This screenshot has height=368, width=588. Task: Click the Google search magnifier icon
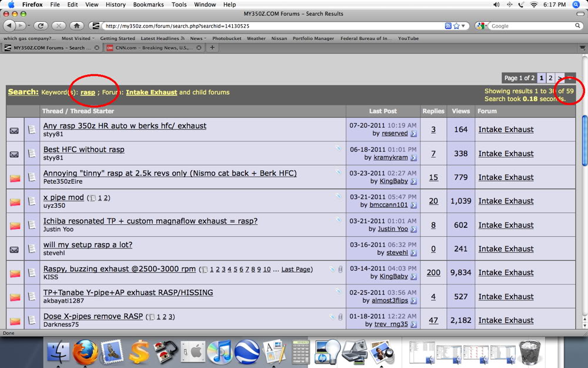(577, 26)
